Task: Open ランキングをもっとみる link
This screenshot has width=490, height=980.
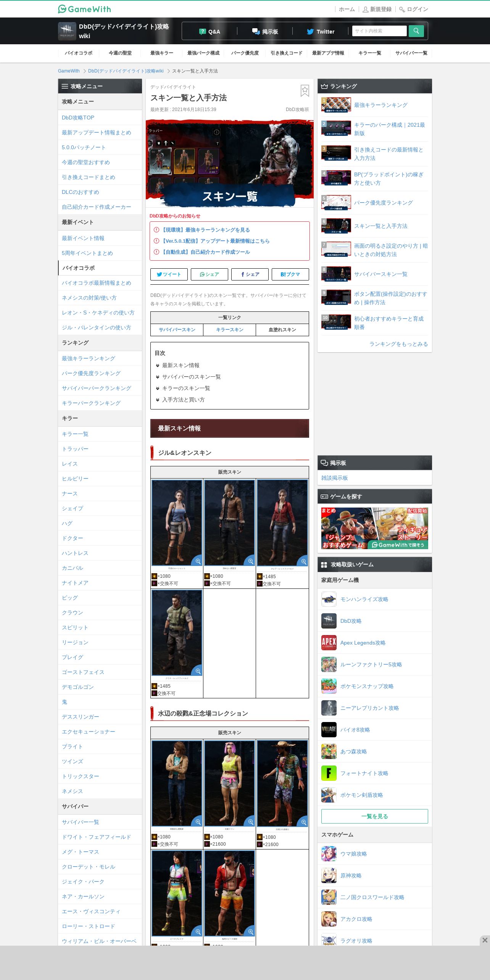Action: [x=398, y=344]
